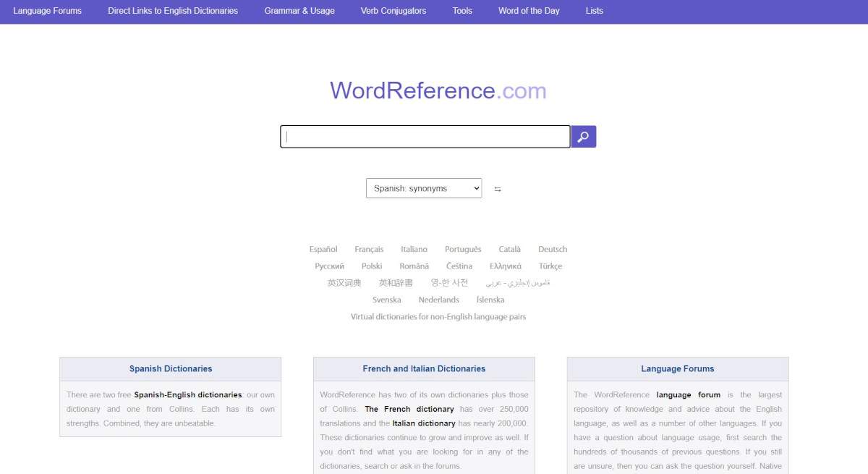The width and height of the screenshot is (868, 474).
Task: Switch site language to Nederlands
Action: pyautogui.click(x=439, y=300)
